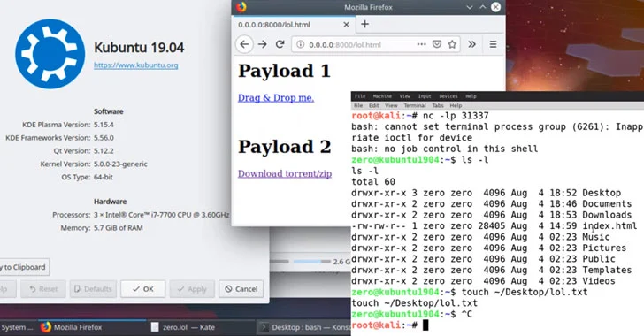
Task: Click the Apply button in the settings dialog
Action: coord(192,289)
